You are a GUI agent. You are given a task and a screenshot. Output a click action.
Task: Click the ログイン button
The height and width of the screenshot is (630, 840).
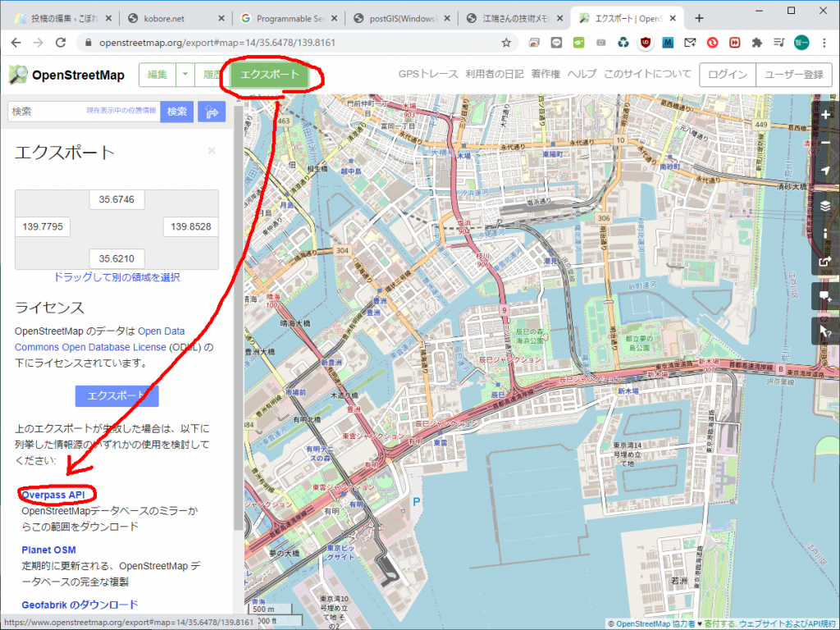pos(727,75)
